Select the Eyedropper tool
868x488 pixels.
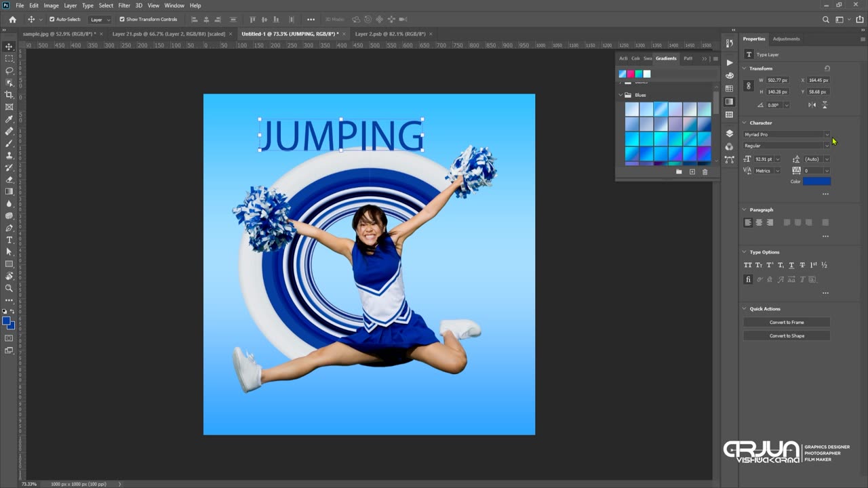[x=9, y=119]
